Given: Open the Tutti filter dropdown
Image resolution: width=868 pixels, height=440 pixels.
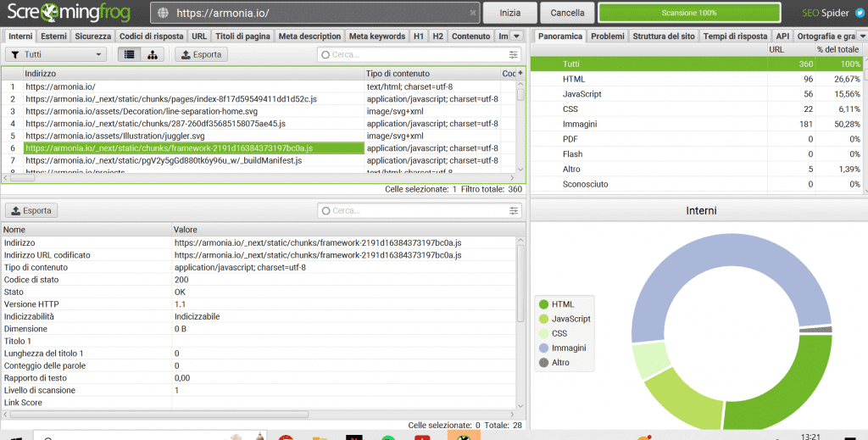Looking at the screenshot, I should point(56,54).
